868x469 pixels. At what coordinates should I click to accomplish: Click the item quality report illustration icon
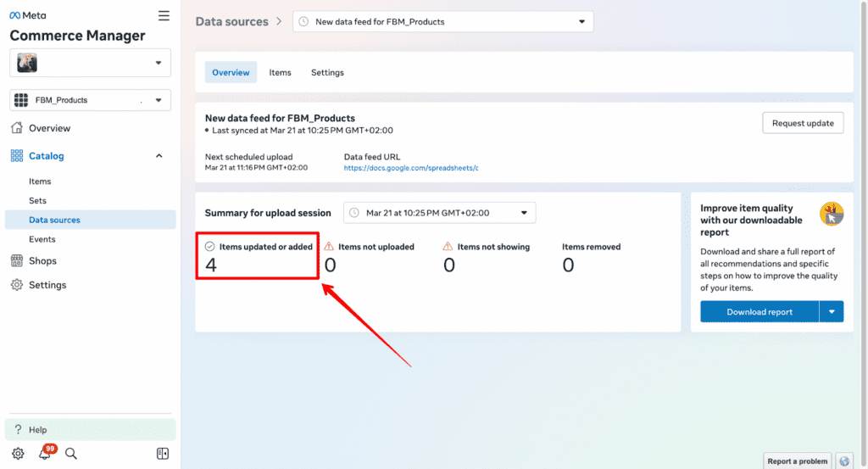tap(832, 214)
